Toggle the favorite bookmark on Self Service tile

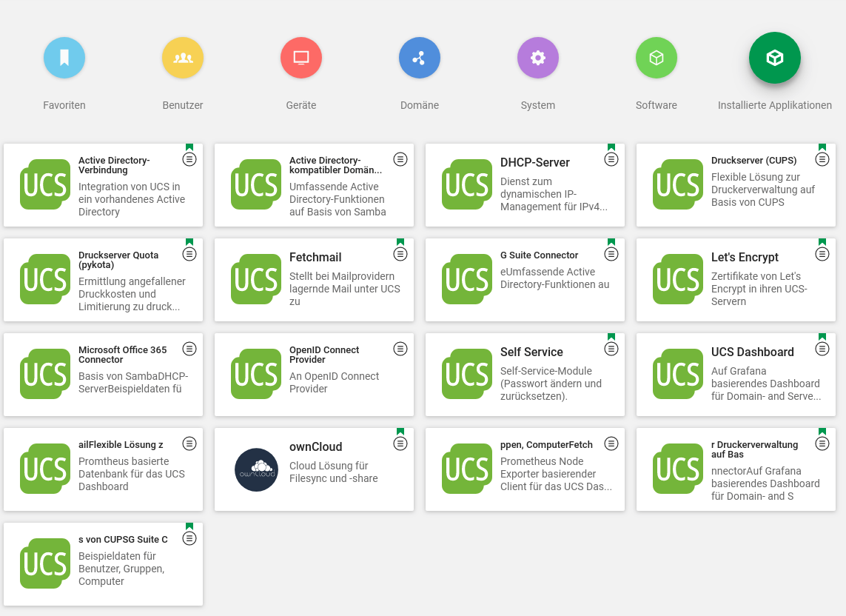(x=611, y=337)
